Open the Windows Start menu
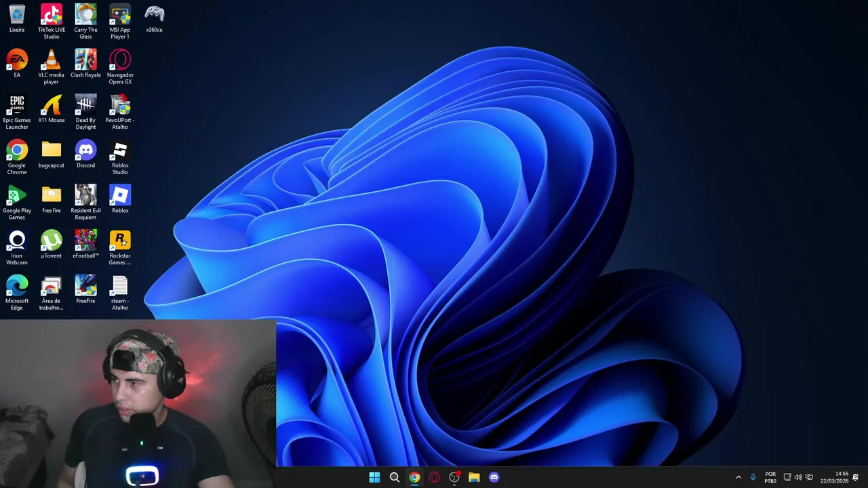 tap(374, 477)
